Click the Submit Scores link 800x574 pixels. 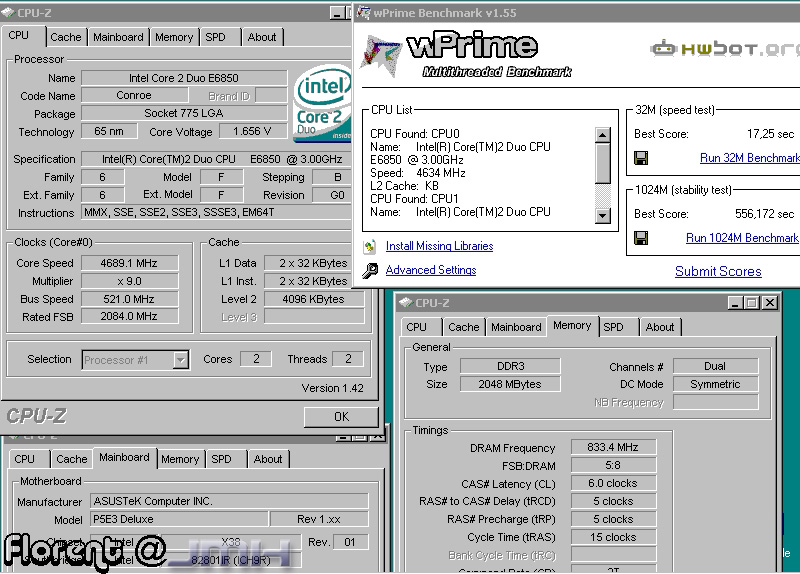[718, 271]
